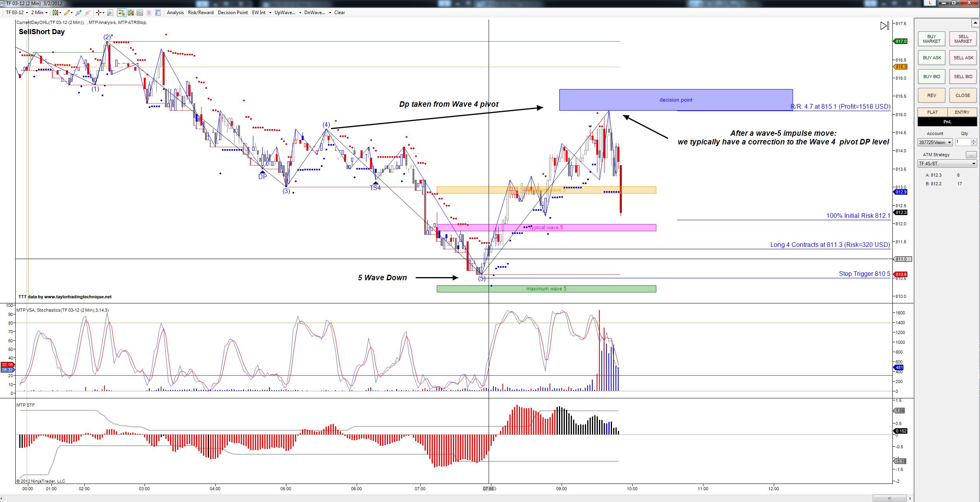Click the Risk/Reward toolbar item
980x502 pixels.
(201, 13)
